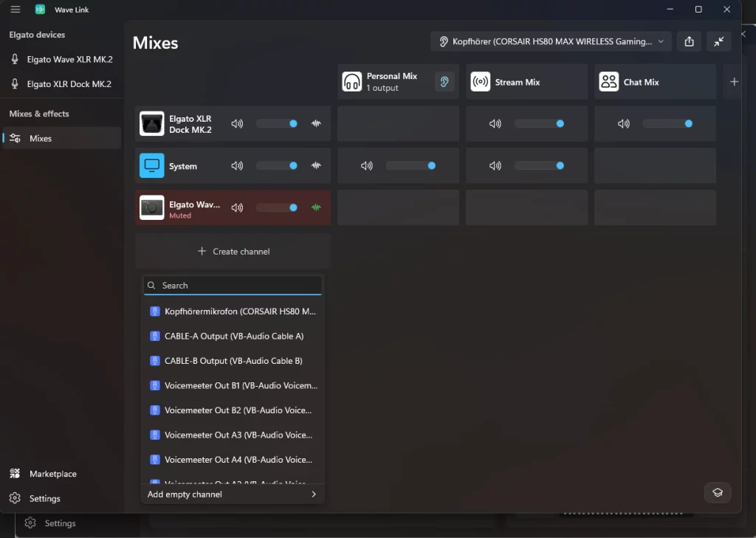Open Marketplace in the sidebar

pyautogui.click(x=52, y=474)
